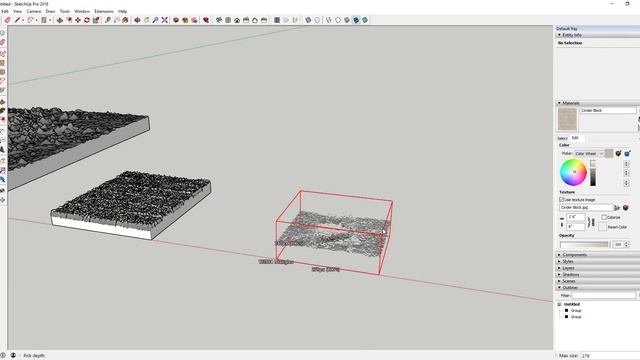
Task: Expand the Scenes panel
Action: click(x=559, y=281)
